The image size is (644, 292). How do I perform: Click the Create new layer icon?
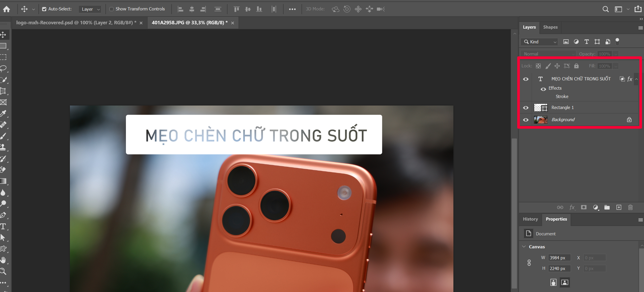pos(619,207)
